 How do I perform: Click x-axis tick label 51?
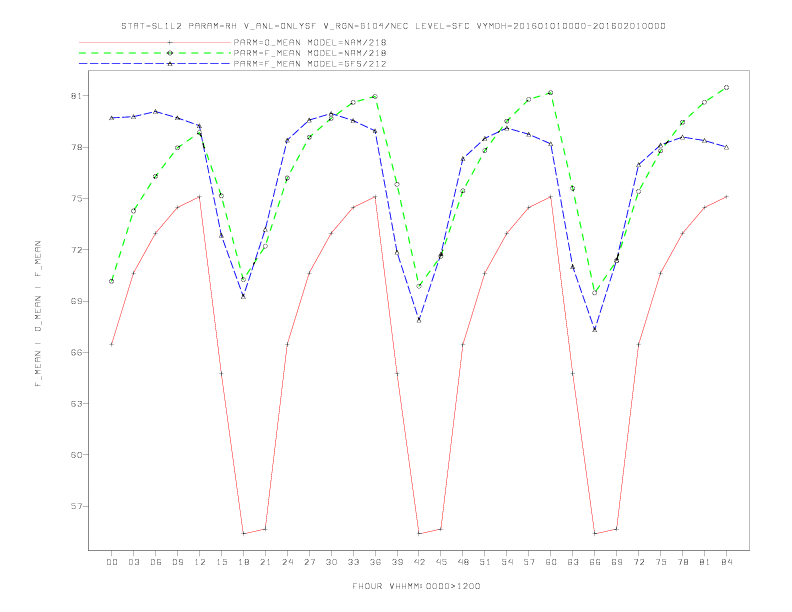(485, 562)
